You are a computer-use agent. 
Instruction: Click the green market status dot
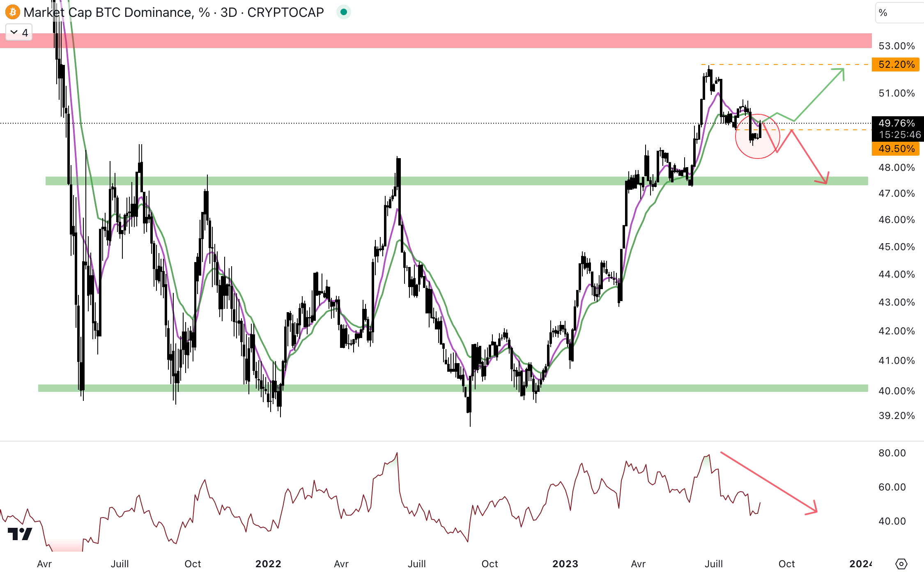point(344,12)
